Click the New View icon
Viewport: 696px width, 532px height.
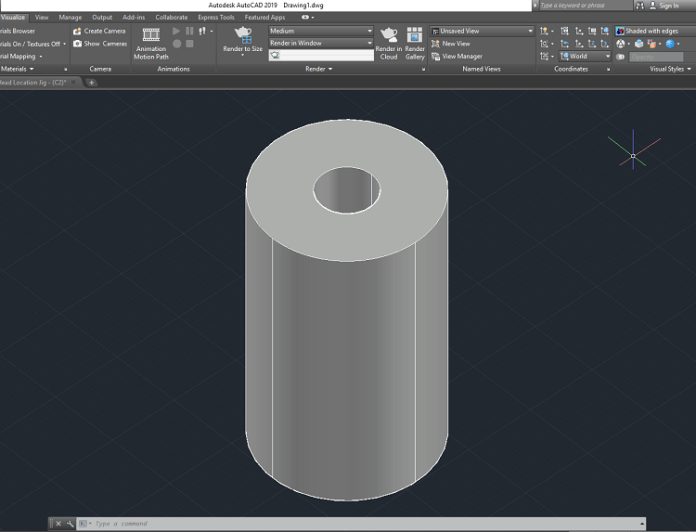coord(436,44)
